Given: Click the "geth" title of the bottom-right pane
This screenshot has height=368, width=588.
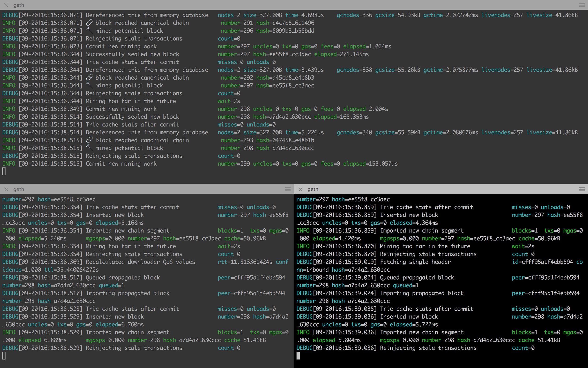Looking at the screenshot, I should point(313,189).
